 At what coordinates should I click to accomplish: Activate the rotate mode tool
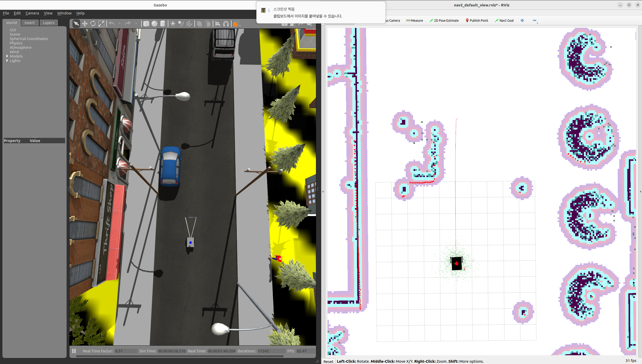click(93, 24)
